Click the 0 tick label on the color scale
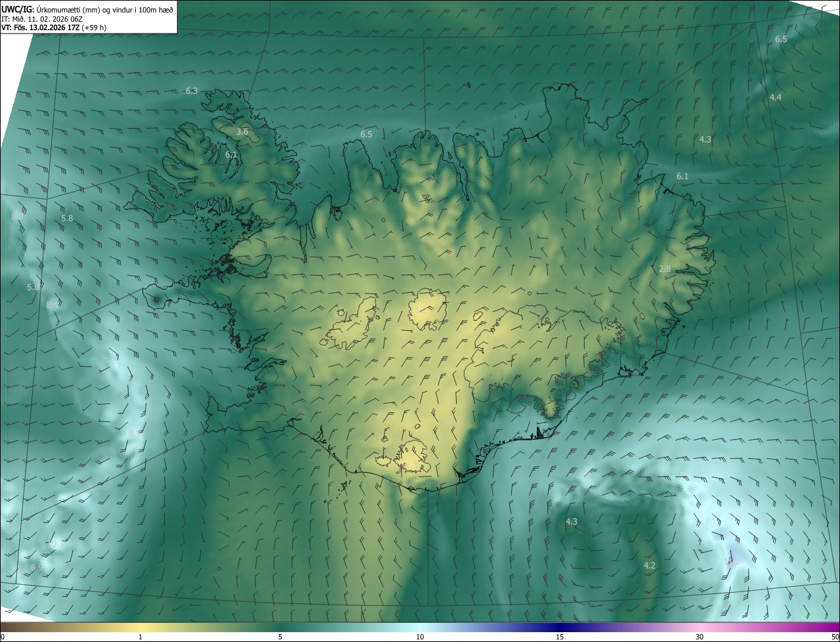 coord(3,637)
